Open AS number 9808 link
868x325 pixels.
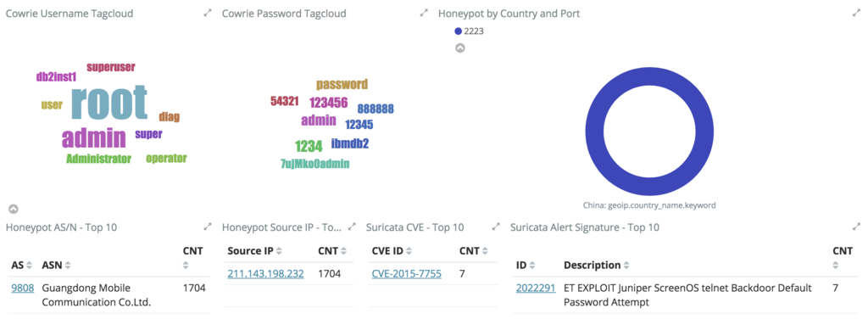click(x=22, y=288)
